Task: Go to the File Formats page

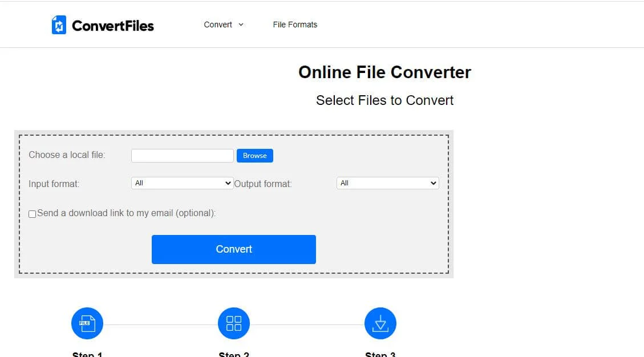Action: point(295,25)
